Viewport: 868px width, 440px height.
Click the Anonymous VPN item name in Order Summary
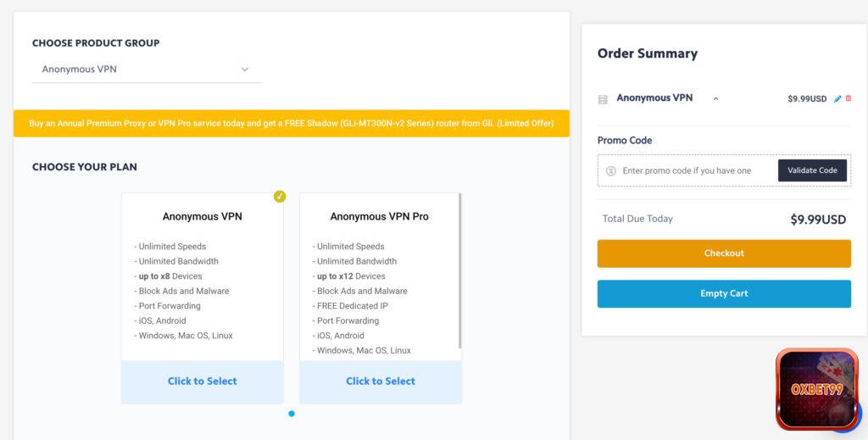click(x=654, y=98)
